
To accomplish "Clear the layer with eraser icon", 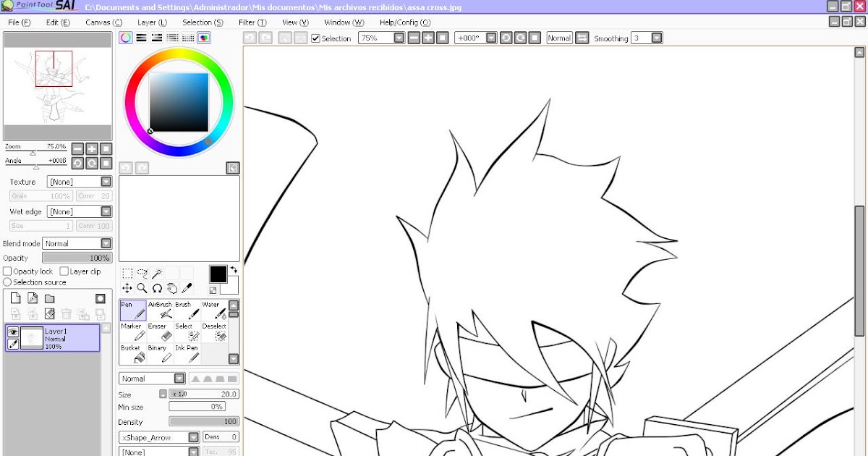I will [50, 314].
